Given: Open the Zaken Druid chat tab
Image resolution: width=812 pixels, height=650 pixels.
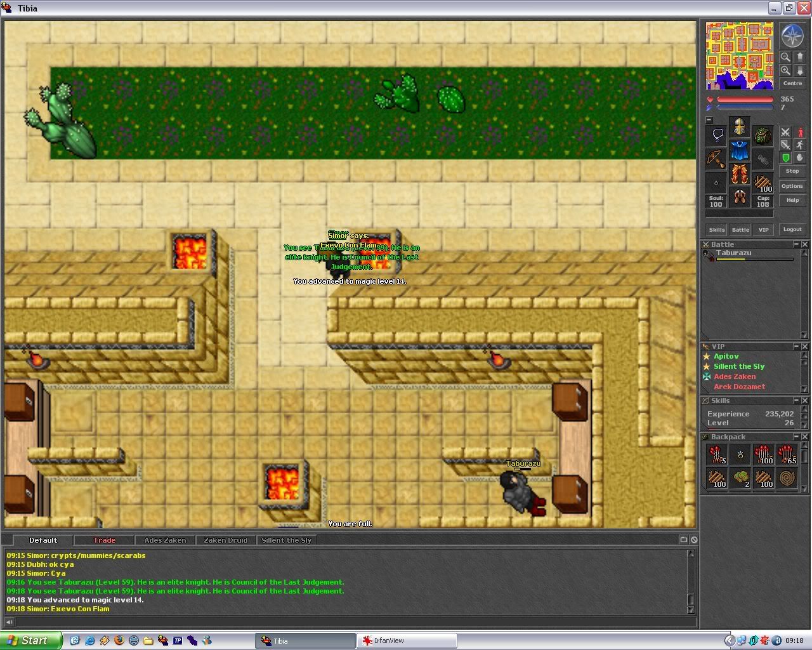Looking at the screenshot, I should 226,540.
